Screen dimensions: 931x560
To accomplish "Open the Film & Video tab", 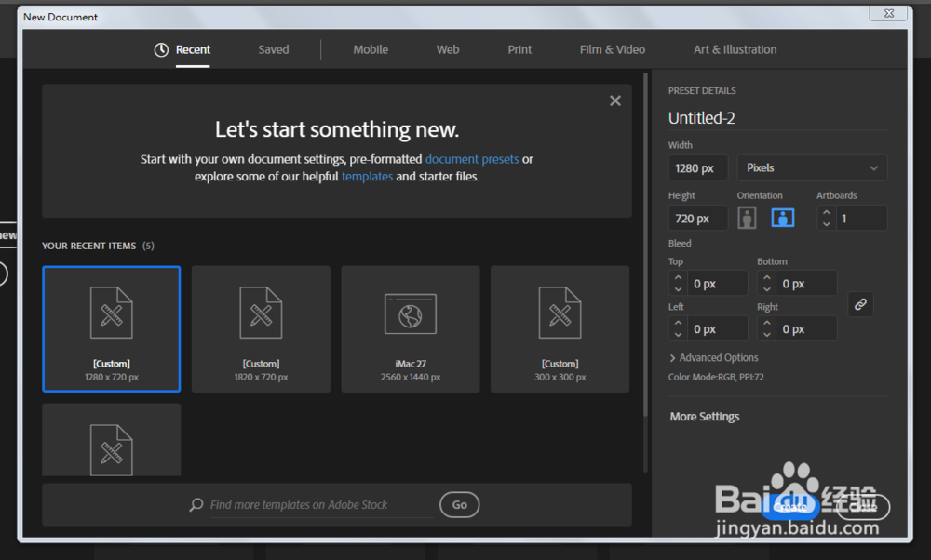I will pyautogui.click(x=613, y=50).
